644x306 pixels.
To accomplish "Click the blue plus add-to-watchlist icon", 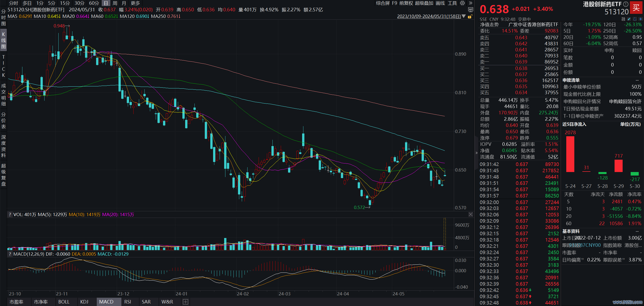I will pyautogui.click(x=640, y=19).
